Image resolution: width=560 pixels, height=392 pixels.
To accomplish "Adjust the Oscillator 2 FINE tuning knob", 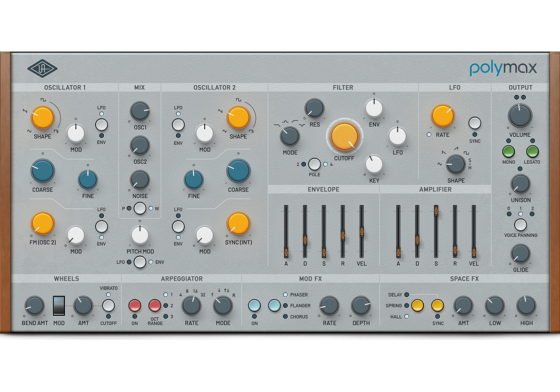I will pos(194,179).
